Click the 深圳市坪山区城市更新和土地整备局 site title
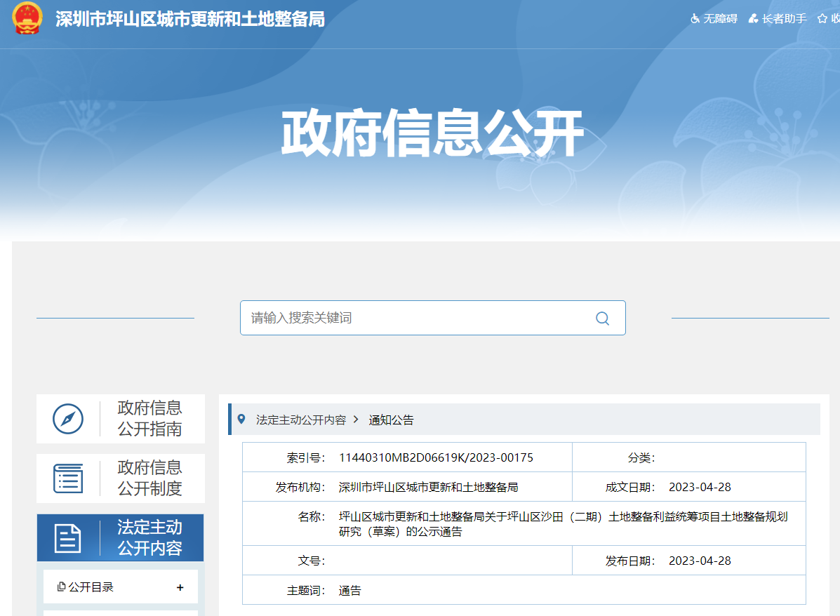Viewport: 840px width, 616px height. [190, 19]
